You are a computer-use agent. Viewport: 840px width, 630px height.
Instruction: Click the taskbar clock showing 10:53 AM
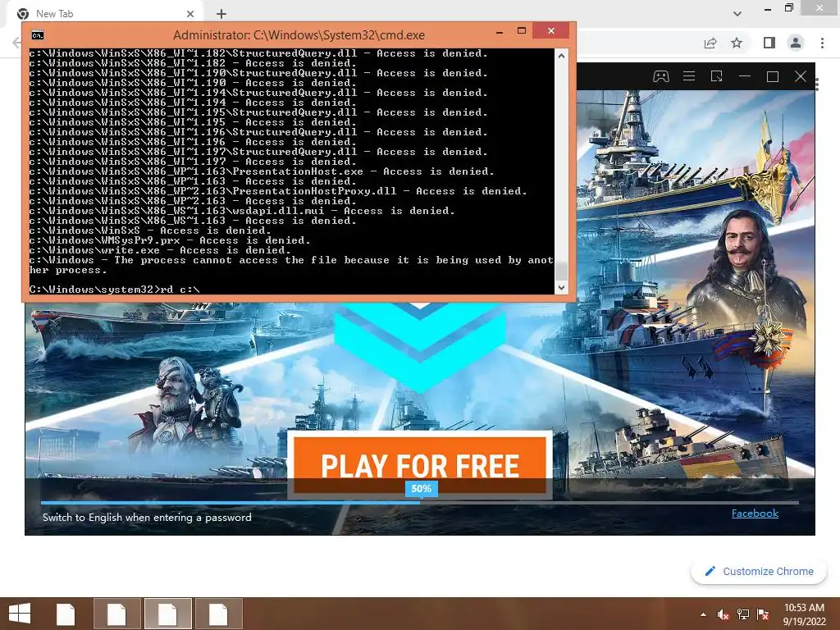tap(804, 614)
